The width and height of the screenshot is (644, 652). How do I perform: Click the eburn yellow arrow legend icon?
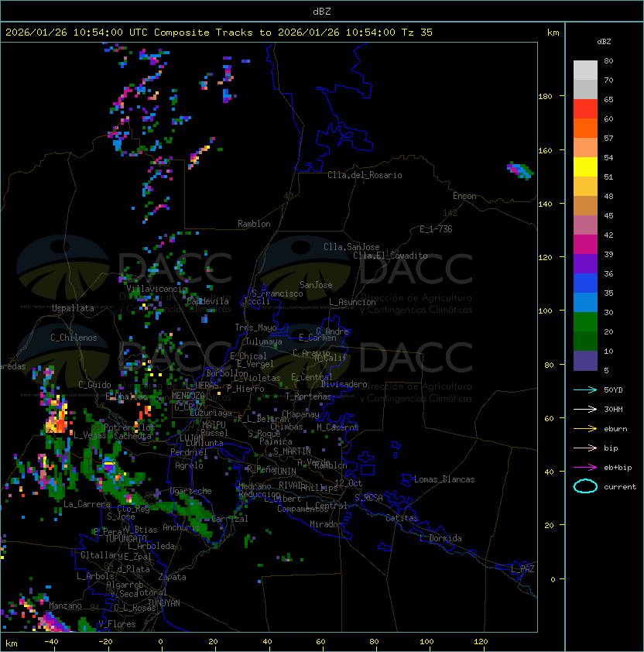pos(585,428)
